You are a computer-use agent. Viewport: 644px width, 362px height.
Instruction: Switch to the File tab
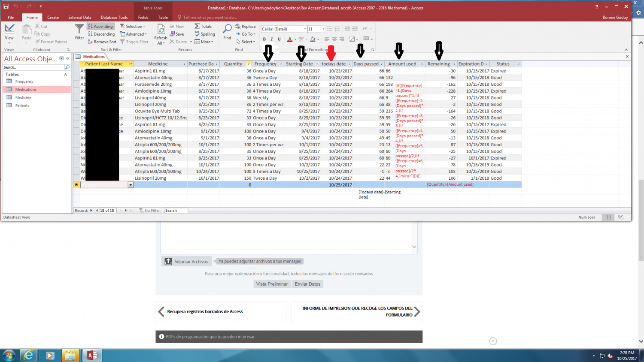11,18
